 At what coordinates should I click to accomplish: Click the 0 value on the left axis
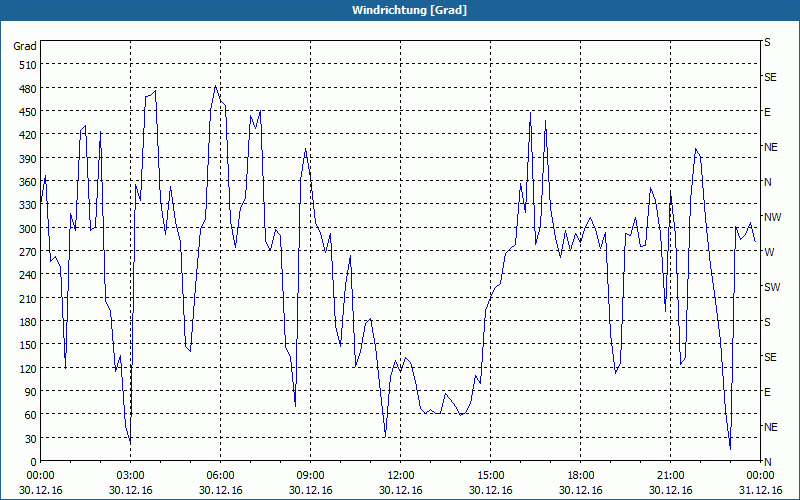click(34, 462)
